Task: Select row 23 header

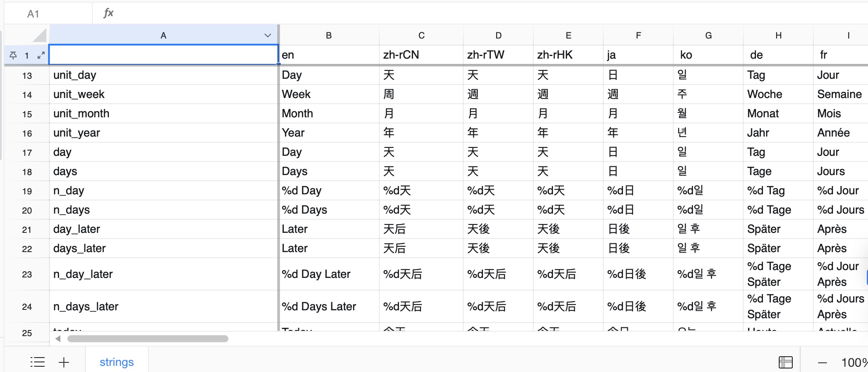Action: coord(27,274)
